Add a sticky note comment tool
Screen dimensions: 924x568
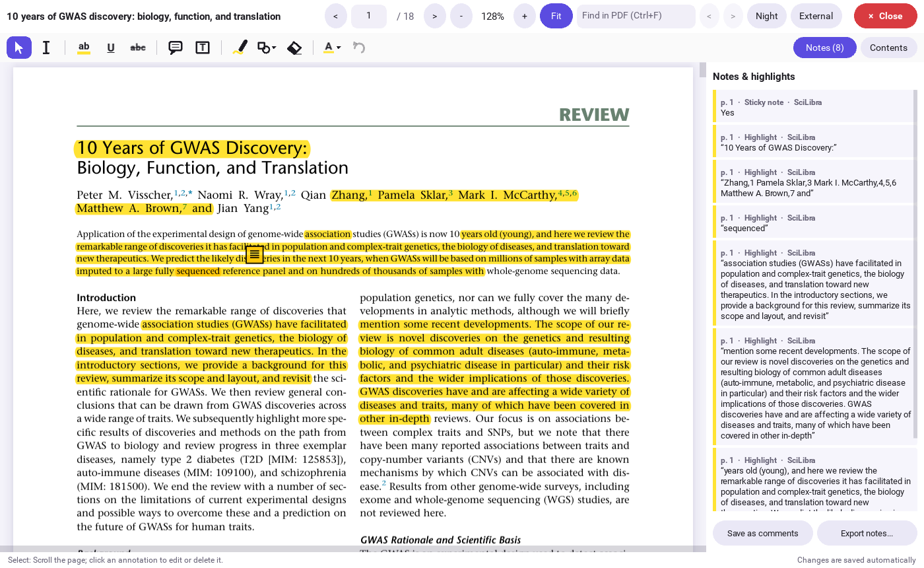176,48
